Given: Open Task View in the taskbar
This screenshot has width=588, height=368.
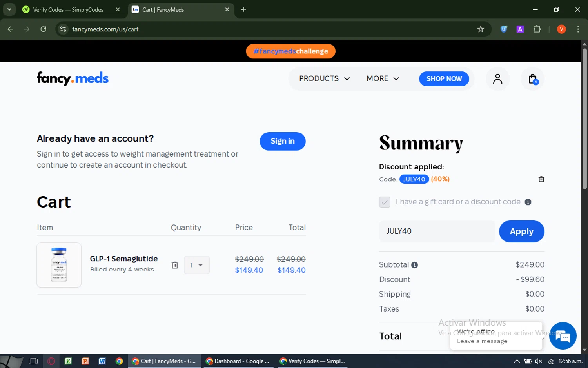Looking at the screenshot, I should pyautogui.click(x=33, y=361).
